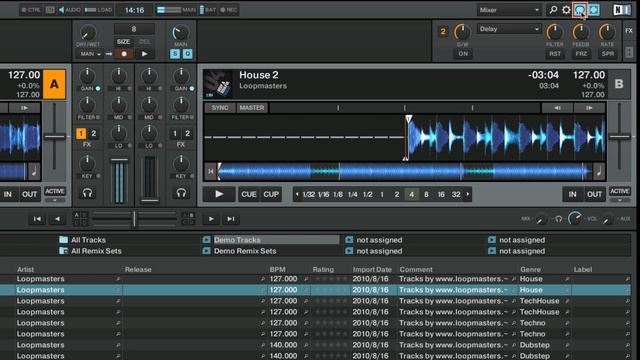
Task: Jump to Deck B track start icon
Action: coord(210,171)
